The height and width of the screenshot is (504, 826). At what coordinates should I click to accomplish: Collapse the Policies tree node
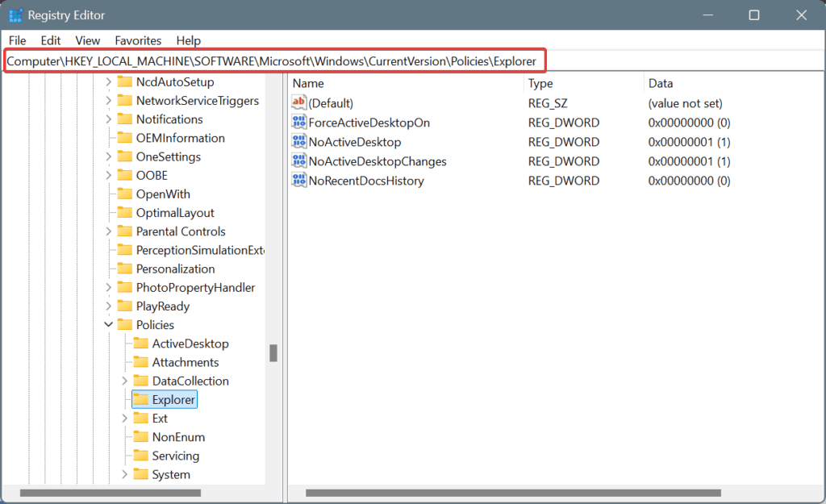click(109, 325)
